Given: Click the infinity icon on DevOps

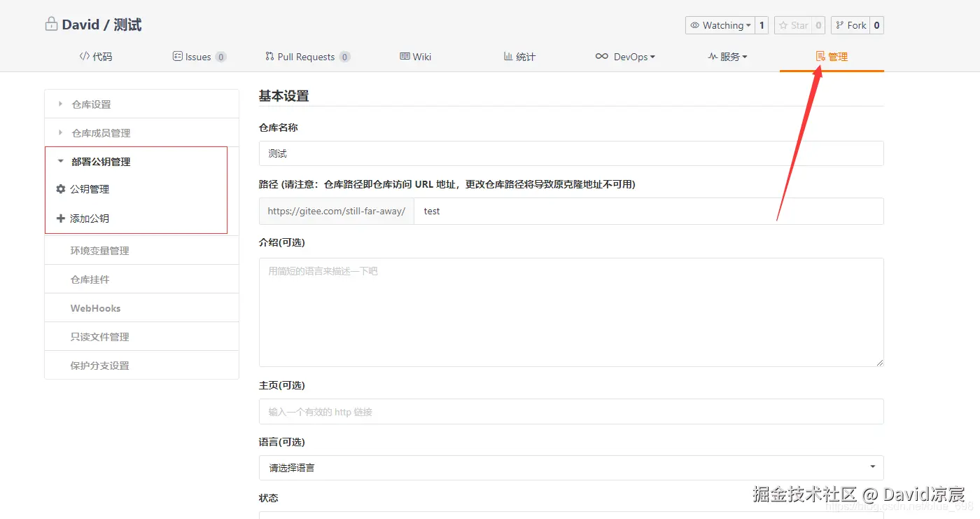Looking at the screenshot, I should click(603, 57).
